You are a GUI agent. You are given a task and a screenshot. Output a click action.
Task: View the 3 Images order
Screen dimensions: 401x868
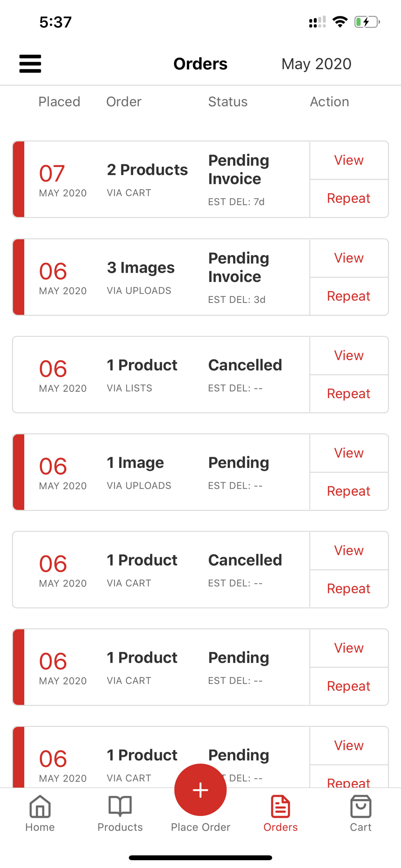point(349,258)
